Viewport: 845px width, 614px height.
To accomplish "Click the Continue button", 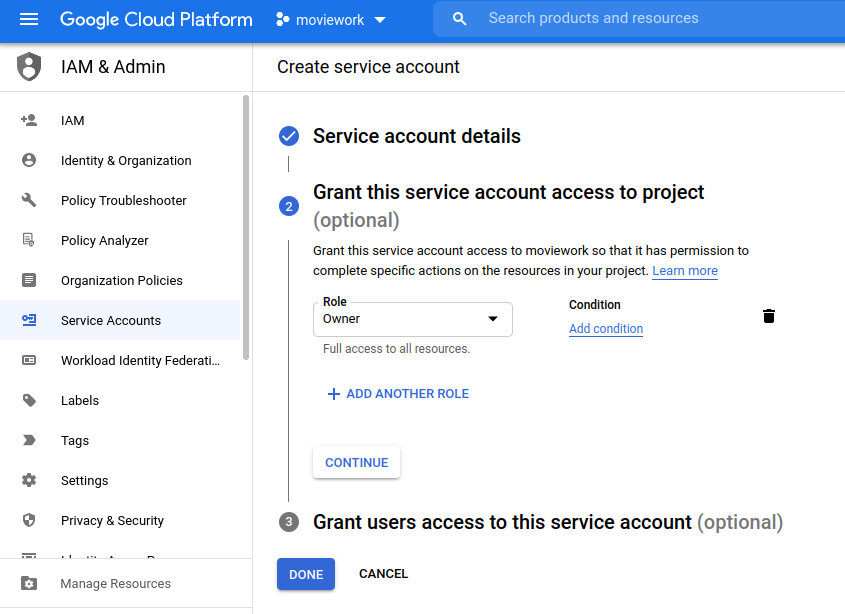I will click(x=356, y=463).
